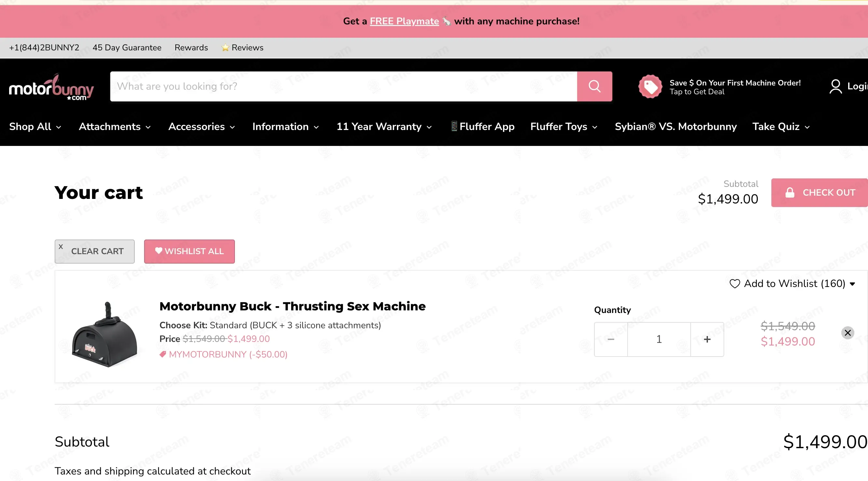Viewport: 868px width, 481px height.
Task: Open the starred Reviews link
Action: pyautogui.click(x=242, y=47)
